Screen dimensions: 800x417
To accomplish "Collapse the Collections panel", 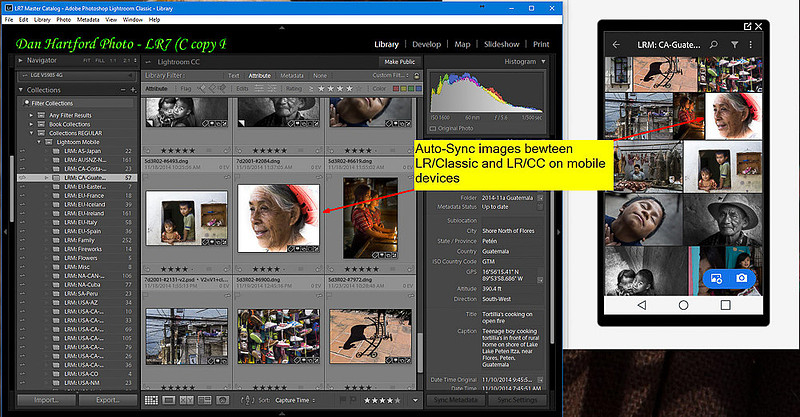I will 21,90.
